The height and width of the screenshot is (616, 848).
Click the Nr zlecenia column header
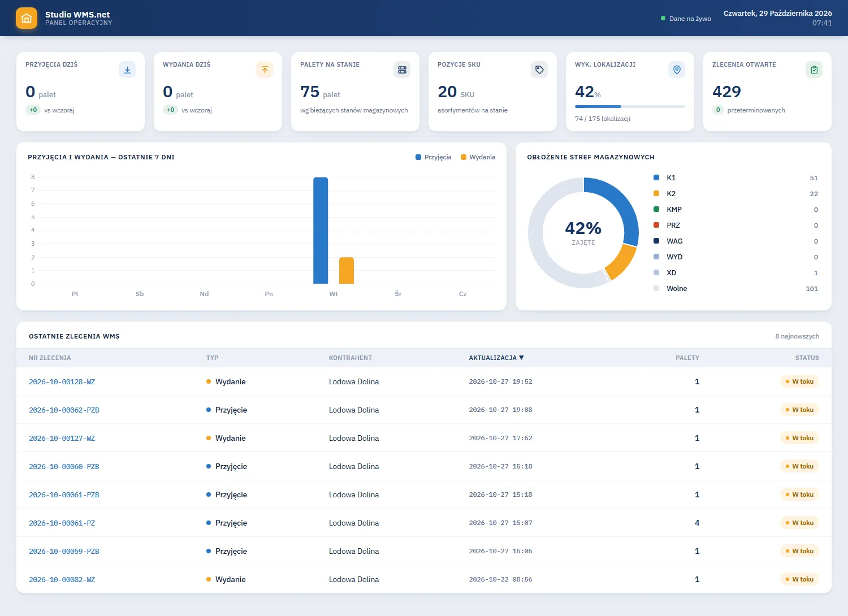(x=50, y=358)
